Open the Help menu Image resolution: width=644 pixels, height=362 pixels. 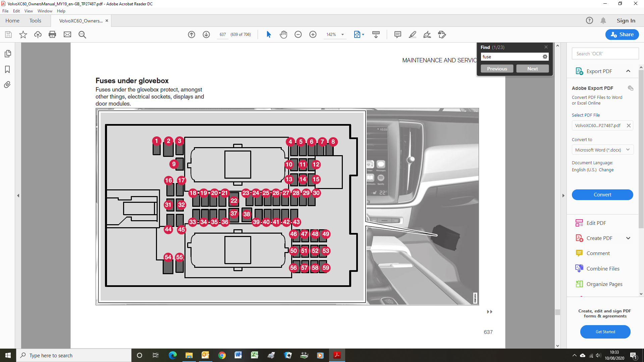pos(61,11)
